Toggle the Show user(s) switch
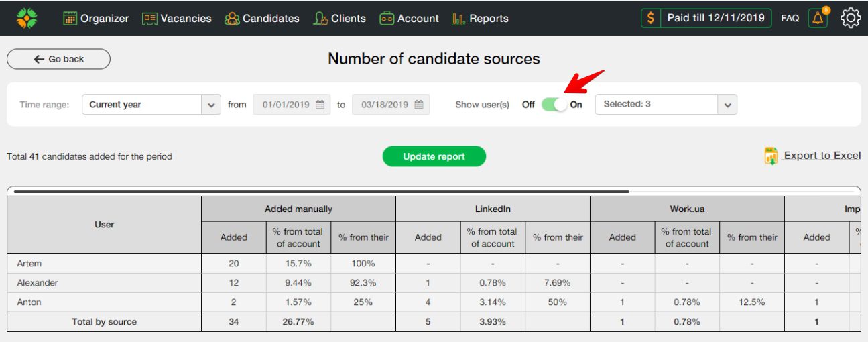This screenshot has width=868, height=342. pyautogui.click(x=554, y=105)
